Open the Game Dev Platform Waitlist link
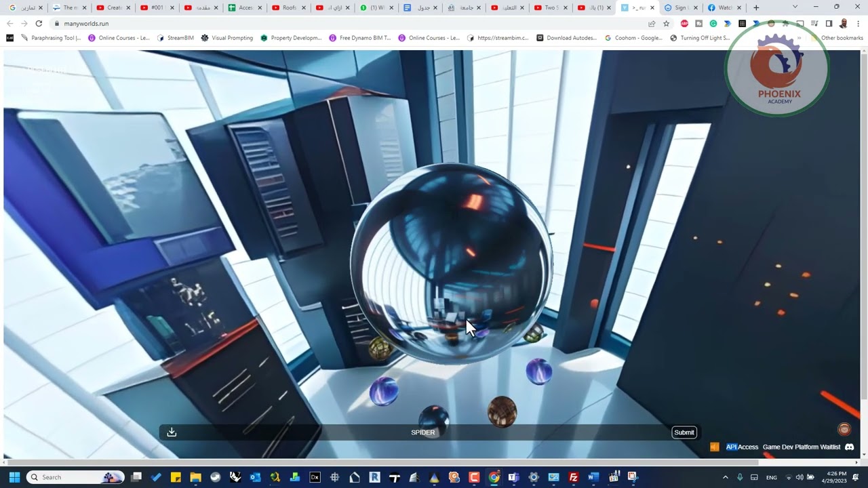Image resolution: width=868 pixels, height=488 pixels. [x=802, y=447]
